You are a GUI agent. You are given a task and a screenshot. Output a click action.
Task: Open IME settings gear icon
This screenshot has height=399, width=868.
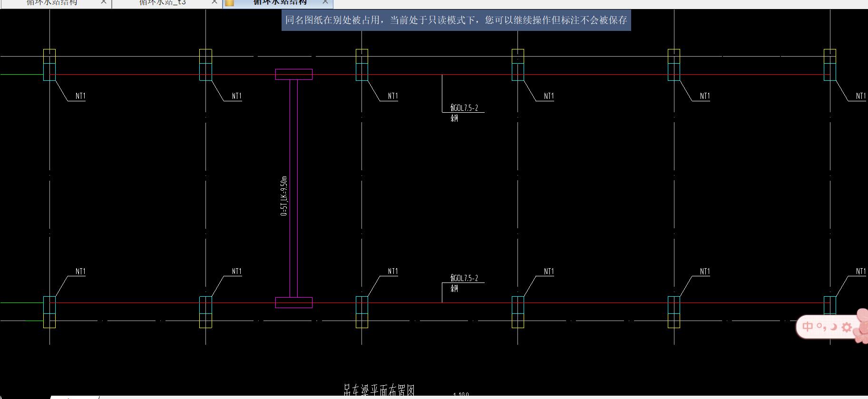pyautogui.click(x=847, y=327)
